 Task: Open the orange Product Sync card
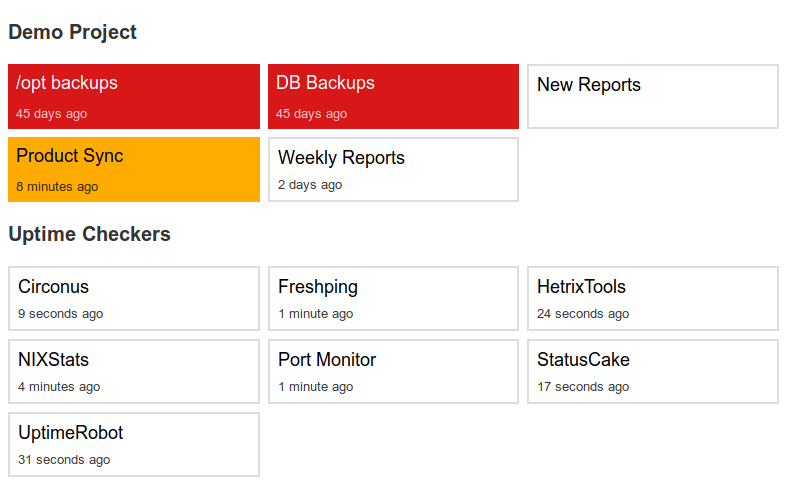coord(133,169)
